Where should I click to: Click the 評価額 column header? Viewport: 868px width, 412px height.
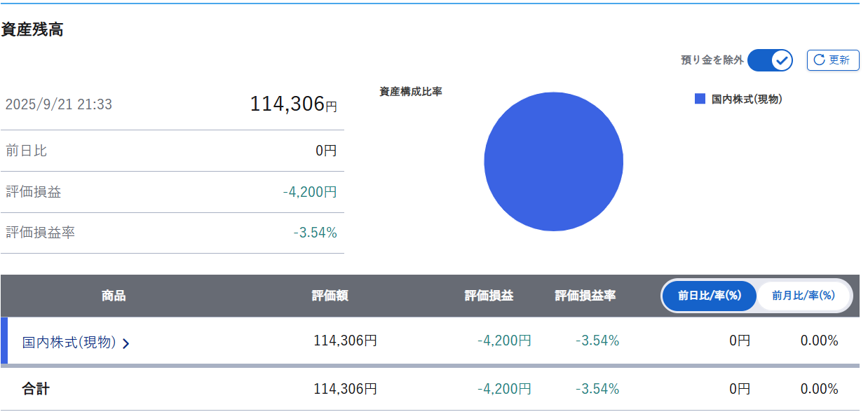point(330,296)
